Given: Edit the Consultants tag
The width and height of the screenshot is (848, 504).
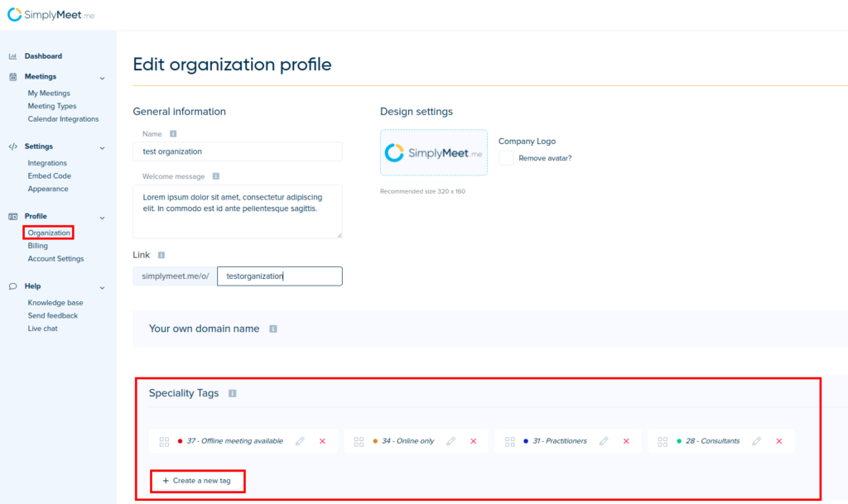Looking at the screenshot, I should [757, 441].
